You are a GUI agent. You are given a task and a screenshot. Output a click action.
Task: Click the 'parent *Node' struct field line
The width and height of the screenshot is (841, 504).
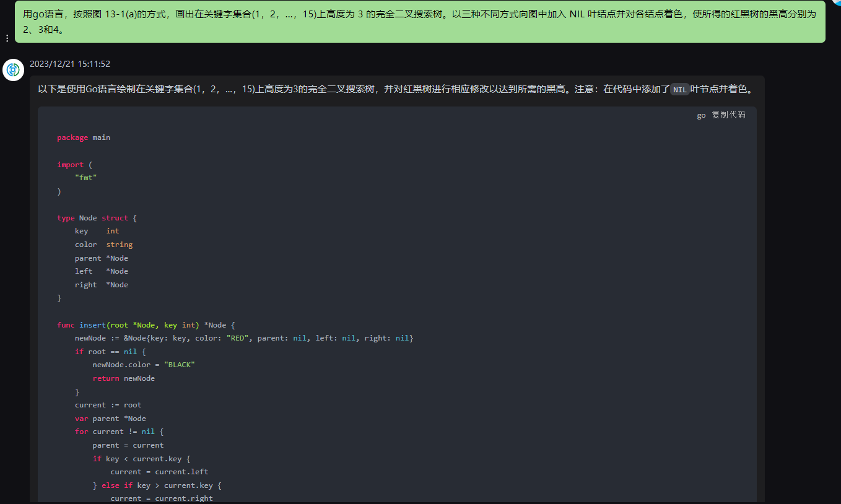102,258
